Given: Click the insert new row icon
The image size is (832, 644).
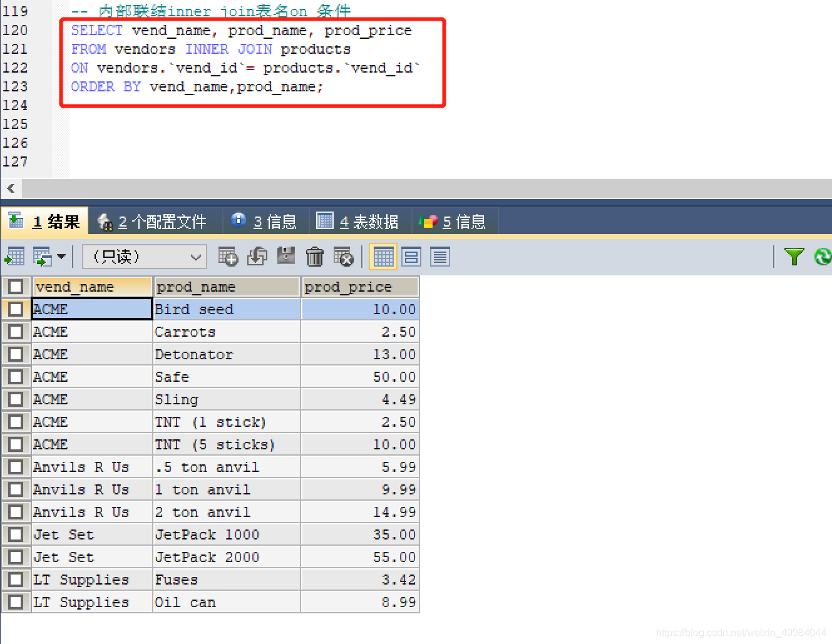Looking at the screenshot, I should point(228,257).
